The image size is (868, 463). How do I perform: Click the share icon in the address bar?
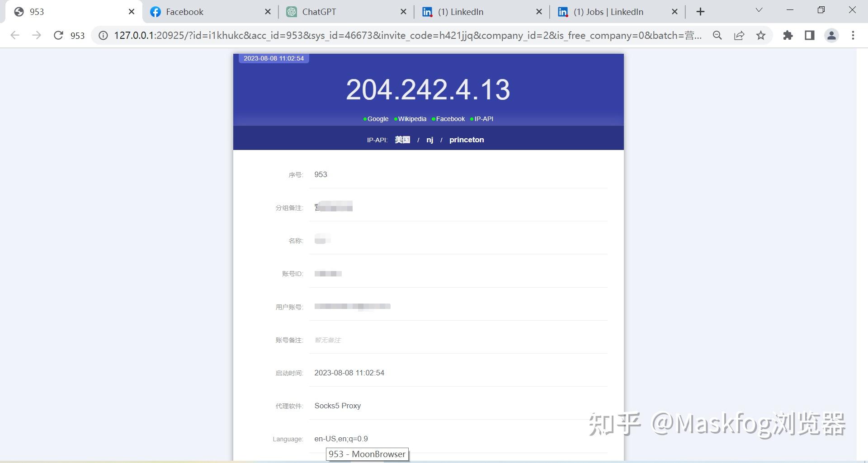(x=739, y=35)
